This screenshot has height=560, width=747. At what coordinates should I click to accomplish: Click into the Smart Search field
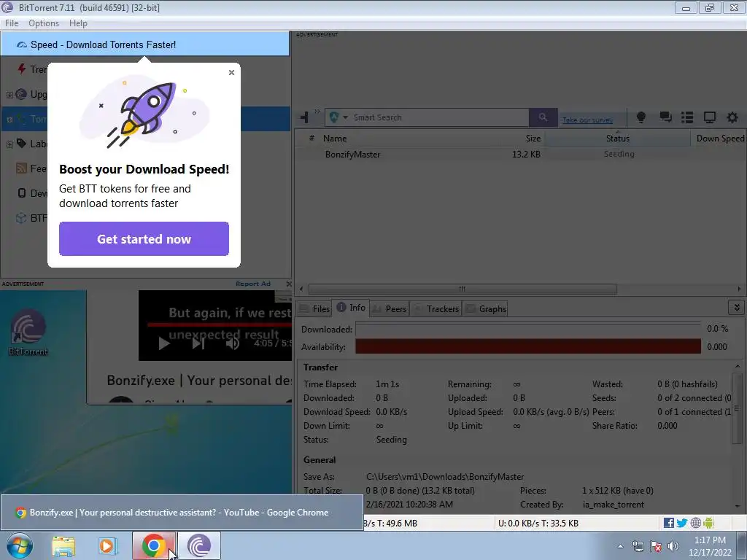pos(439,117)
